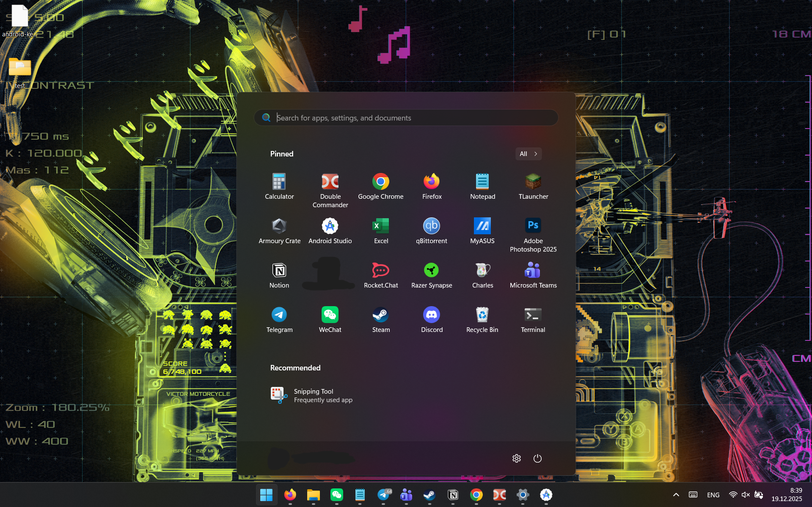
Task: Open WeChat pinned app
Action: click(330, 320)
